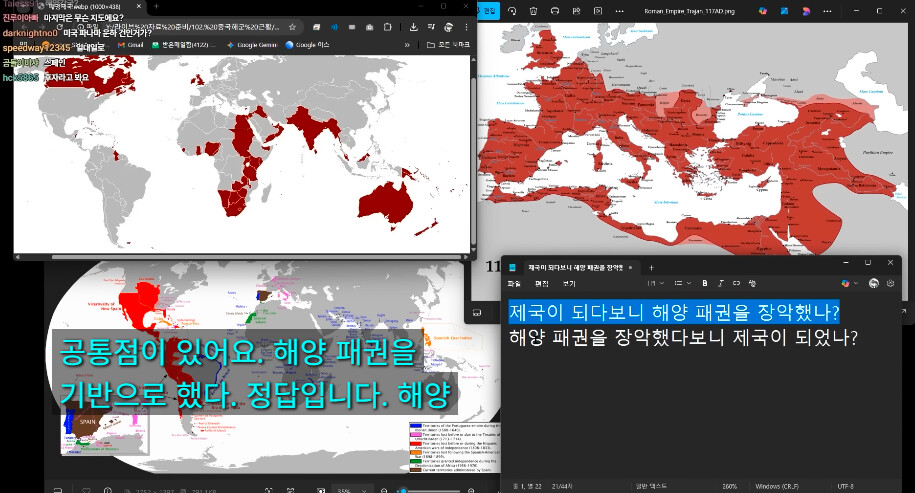915x493 pixels.
Task: Open Gmail bookmark
Action: pyautogui.click(x=131, y=45)
